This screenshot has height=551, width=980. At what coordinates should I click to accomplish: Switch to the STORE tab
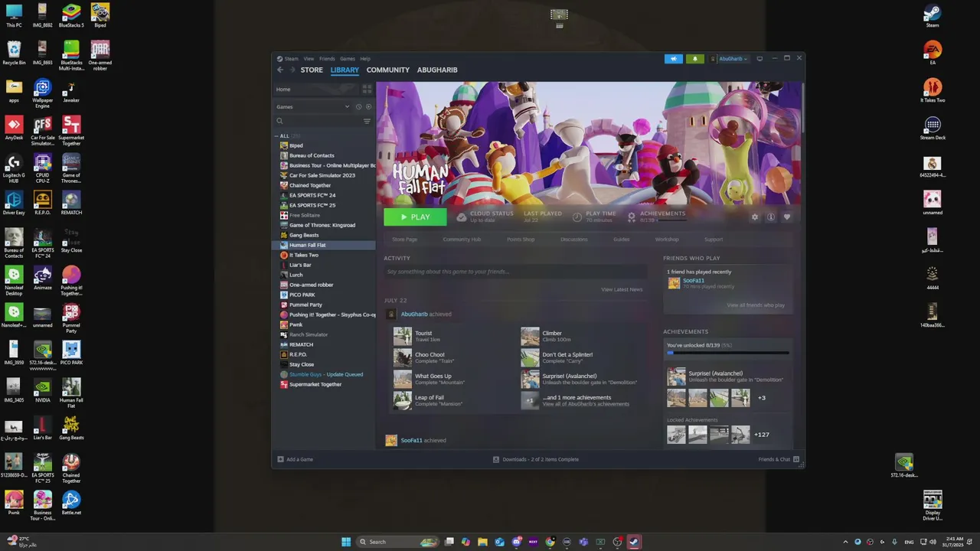tap(312, 70)
